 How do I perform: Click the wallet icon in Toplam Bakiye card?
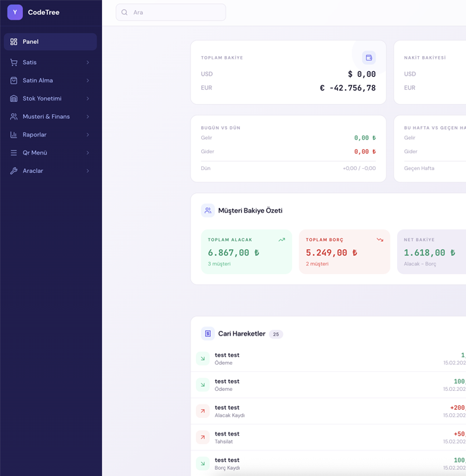369,58
